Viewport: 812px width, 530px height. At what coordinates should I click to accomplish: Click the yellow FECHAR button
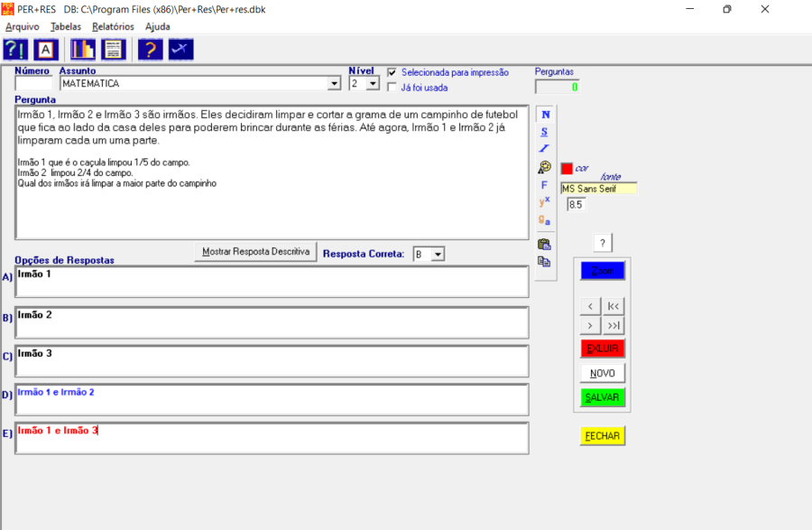point(603,436)
